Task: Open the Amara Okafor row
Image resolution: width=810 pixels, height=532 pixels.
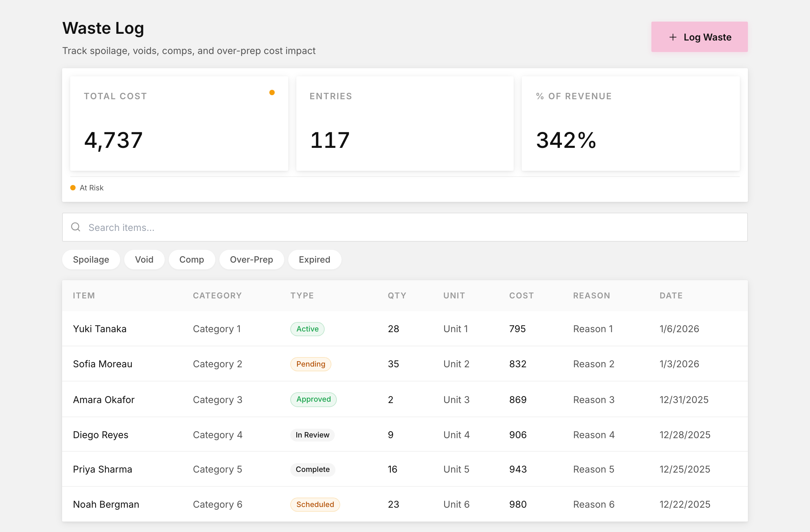Action: 405,399
